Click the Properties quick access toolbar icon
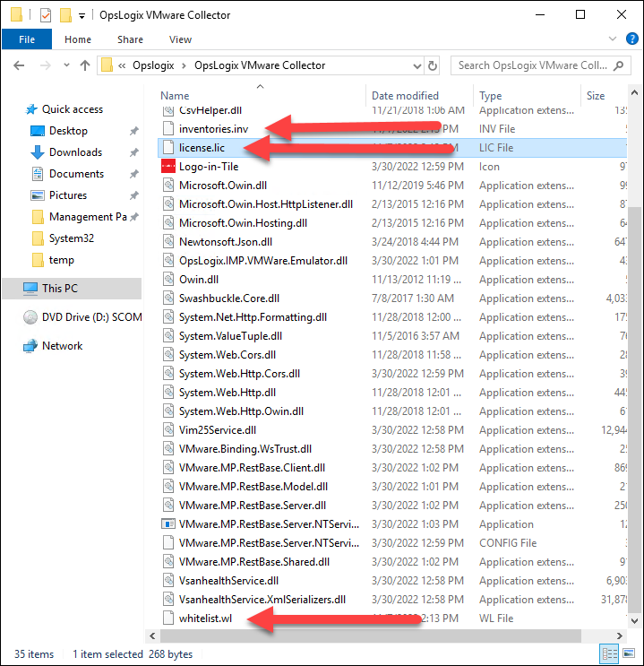This screenshot has height=666, width=644. click(x=46, y=15)
